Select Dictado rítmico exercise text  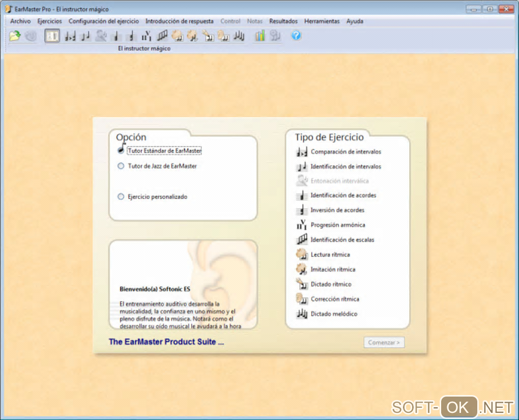(x=331, y=284)
